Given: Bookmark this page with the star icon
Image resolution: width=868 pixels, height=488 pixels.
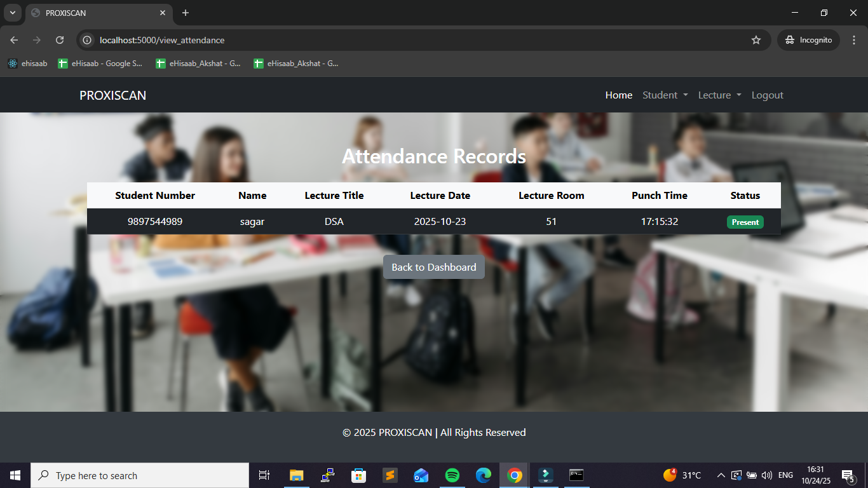Looking at the screenshot, I should (756, 40).
